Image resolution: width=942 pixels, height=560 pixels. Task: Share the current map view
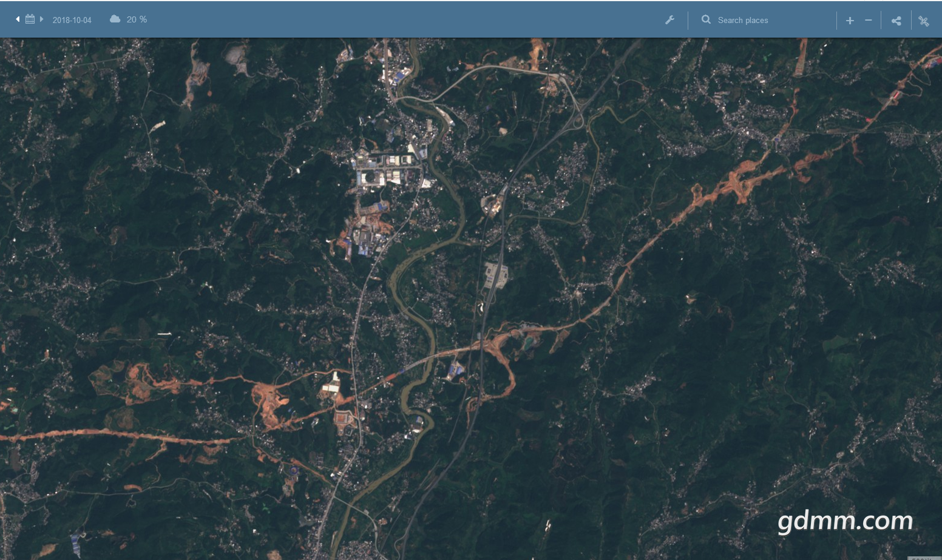click(896, 21)
